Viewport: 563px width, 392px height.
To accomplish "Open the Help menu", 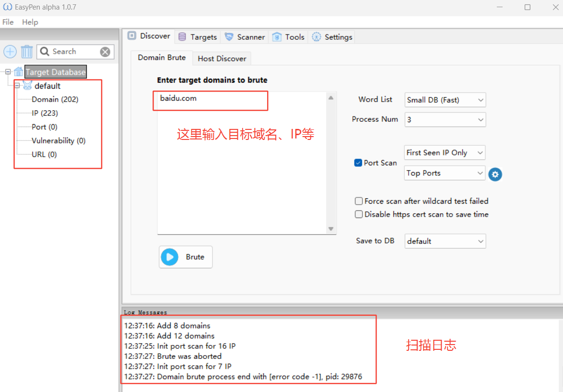I will [30, 22].
